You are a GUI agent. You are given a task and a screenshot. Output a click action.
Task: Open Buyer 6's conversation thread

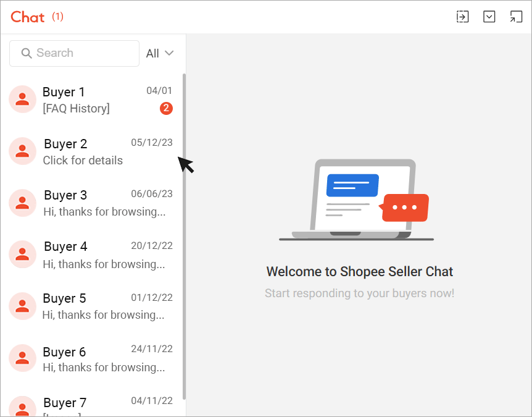[93, 358]
